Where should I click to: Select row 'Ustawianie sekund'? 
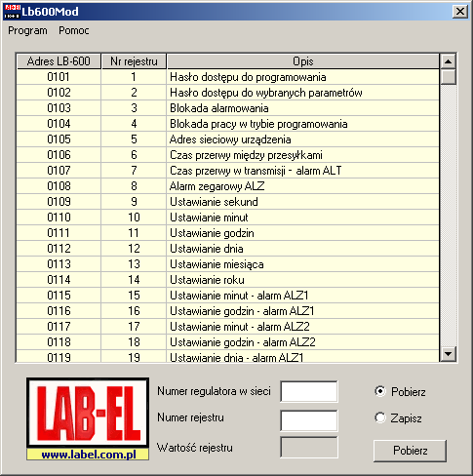click(227, 202)
